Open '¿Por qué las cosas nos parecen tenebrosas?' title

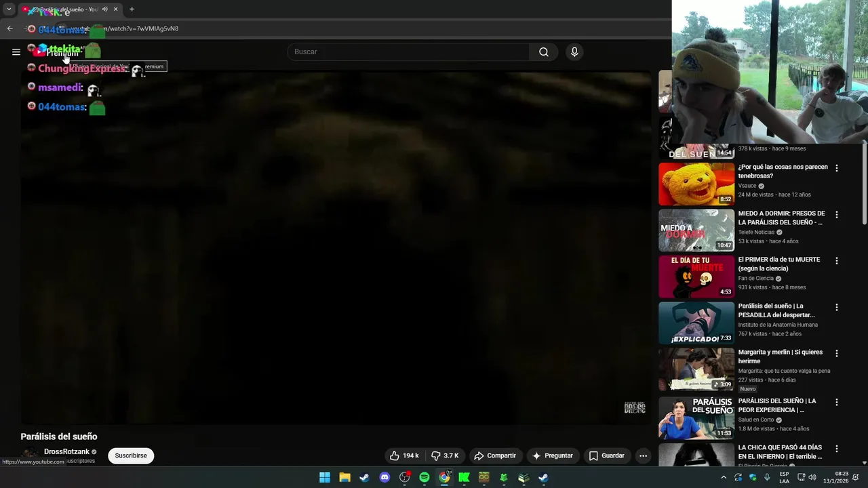pyautogui.click(x=783, y=171)
